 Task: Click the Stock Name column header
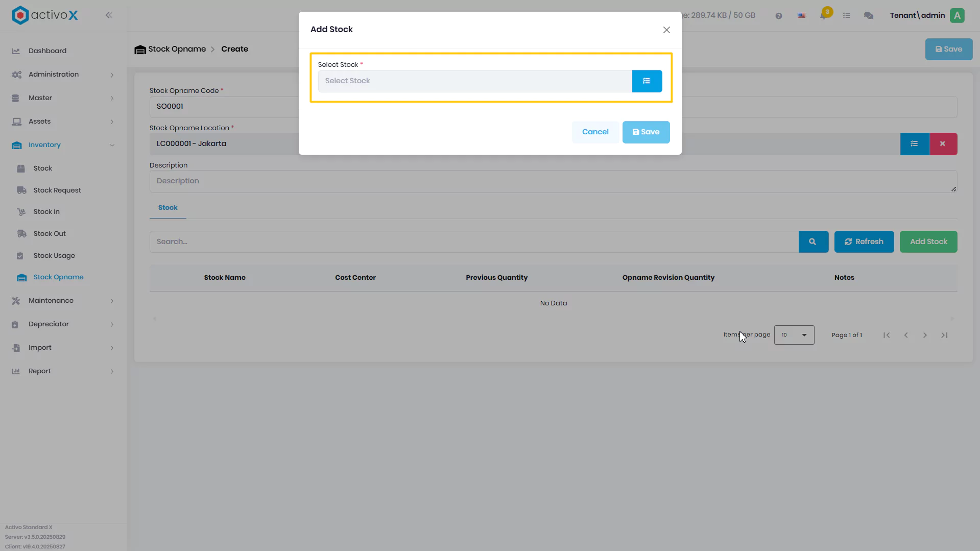(x=225, y=278)
